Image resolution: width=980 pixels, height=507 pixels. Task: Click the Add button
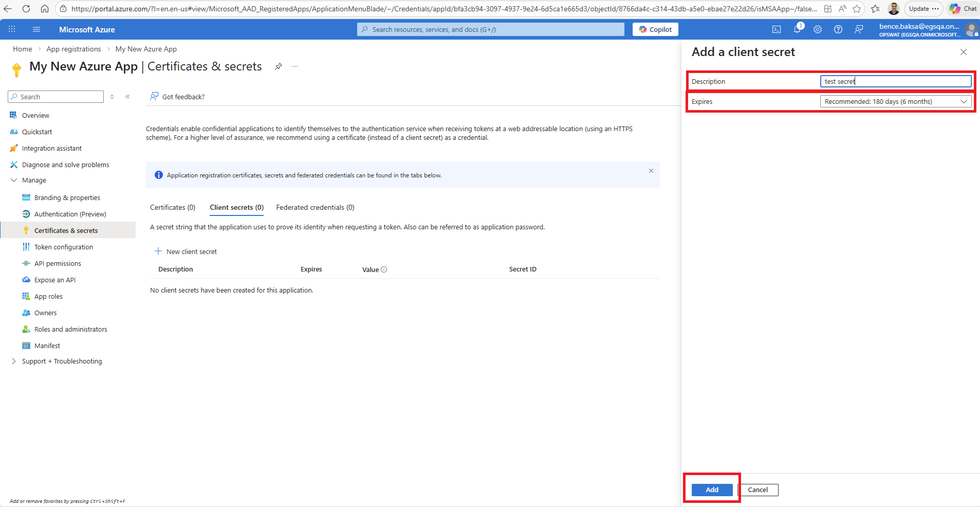(712, 490)
